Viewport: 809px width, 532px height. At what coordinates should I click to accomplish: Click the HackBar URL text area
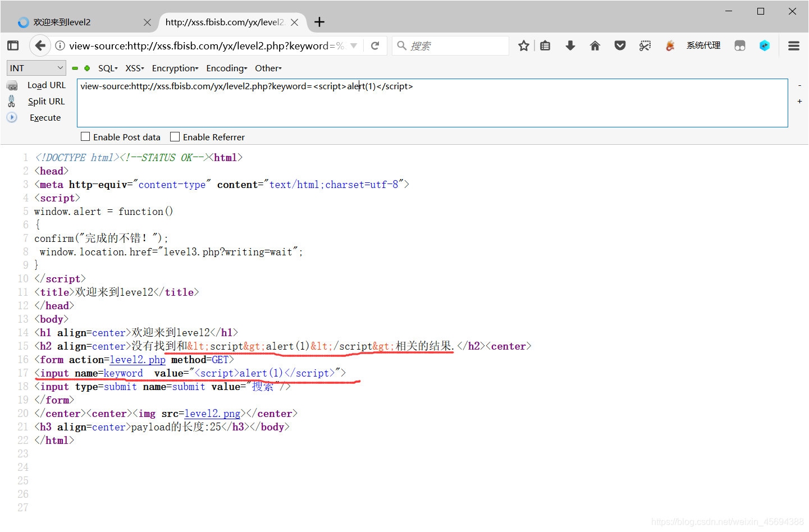pyautogui.click(x=432, y=103)
